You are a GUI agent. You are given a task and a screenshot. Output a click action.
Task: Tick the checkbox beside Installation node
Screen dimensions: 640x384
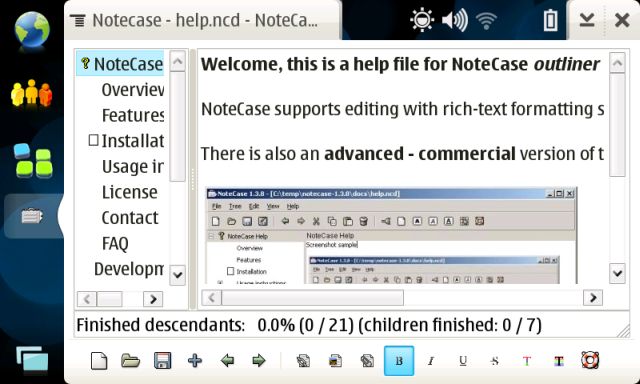[x=93, y=140]
